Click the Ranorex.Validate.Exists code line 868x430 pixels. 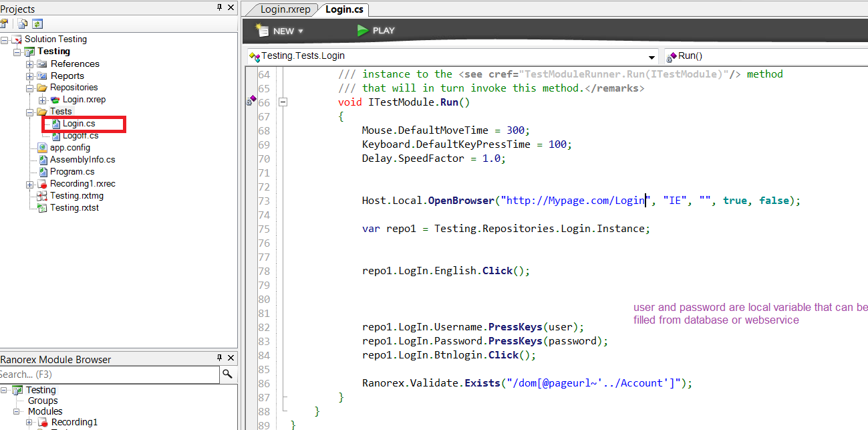[x=527, y=383]
